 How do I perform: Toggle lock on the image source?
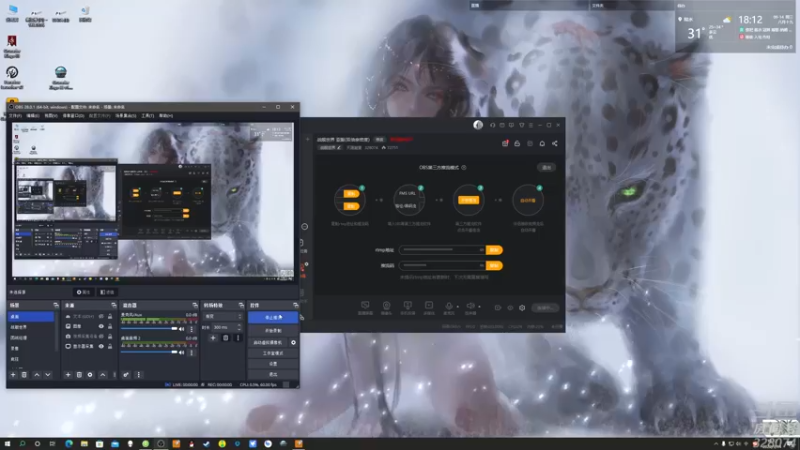(x=110, y=326)
